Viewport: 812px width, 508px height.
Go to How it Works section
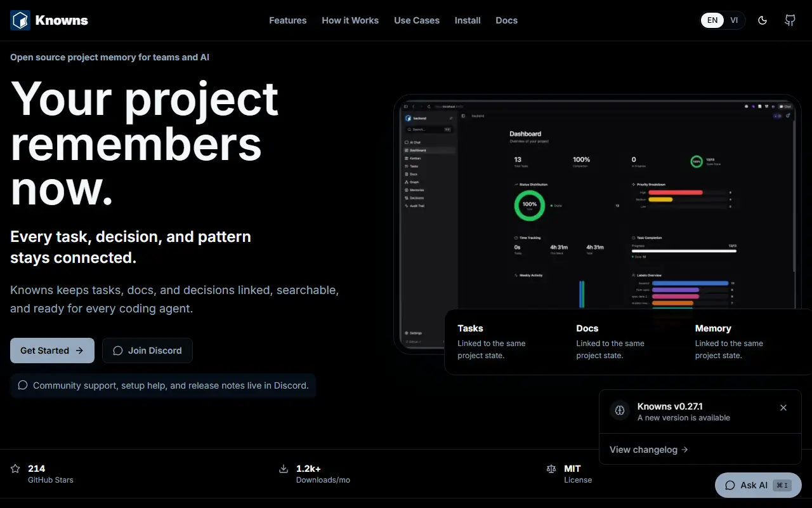[350, 20]
